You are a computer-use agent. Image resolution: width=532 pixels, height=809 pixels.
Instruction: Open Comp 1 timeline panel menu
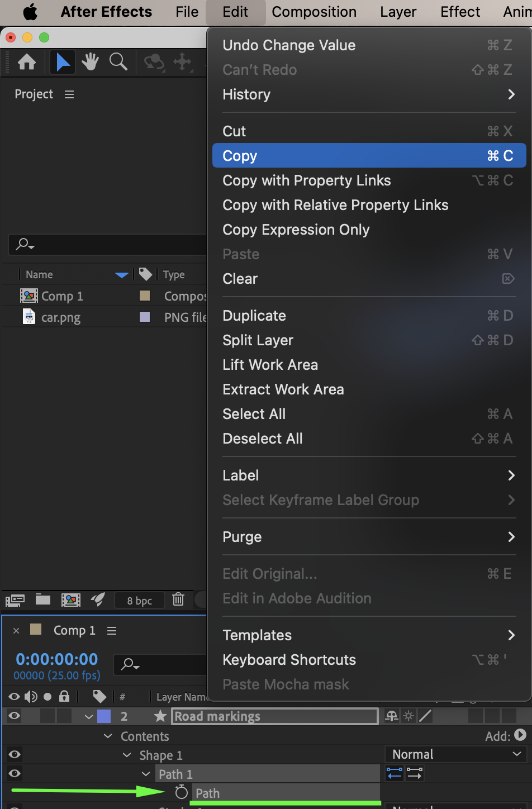[x=112, y=630]
